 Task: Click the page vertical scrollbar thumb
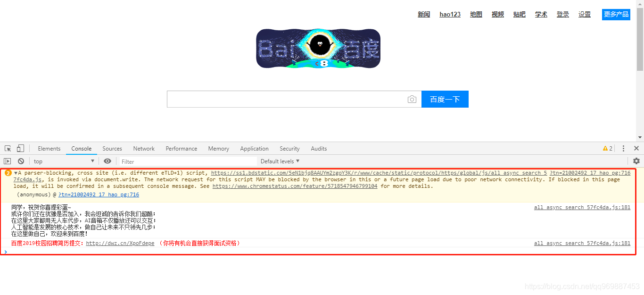640,39
